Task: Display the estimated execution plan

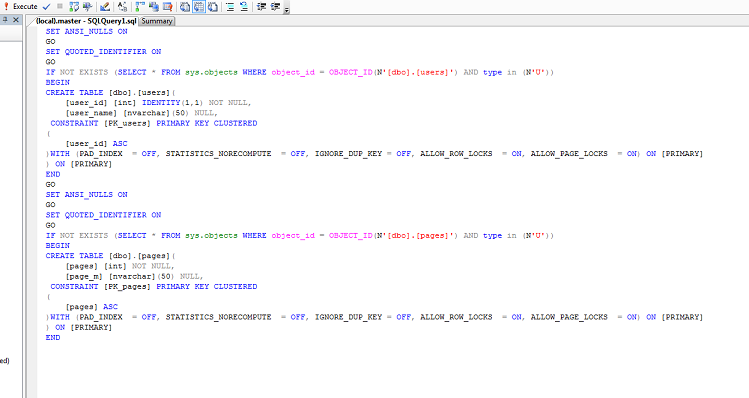Action: 74,7
